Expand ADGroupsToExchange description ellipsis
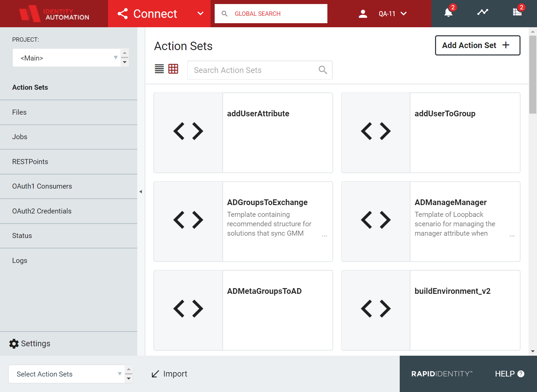Image resolution: width=537 pixels, height=392 pixels. [x=324, y=236]
